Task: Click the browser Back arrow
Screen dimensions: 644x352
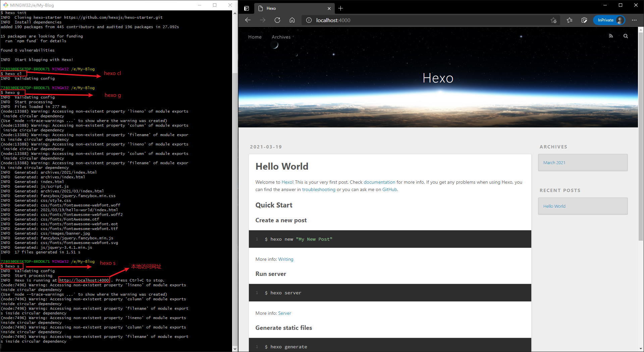Action: tap(248, 20)
